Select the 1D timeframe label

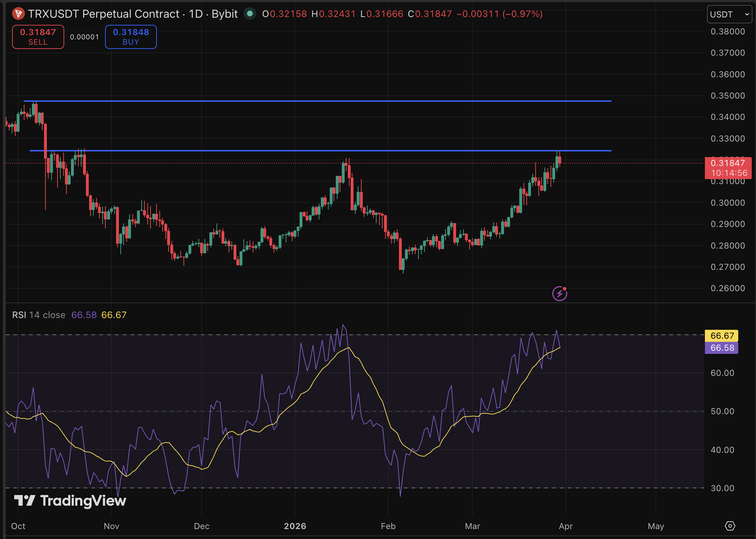click(x=197, y=14)
